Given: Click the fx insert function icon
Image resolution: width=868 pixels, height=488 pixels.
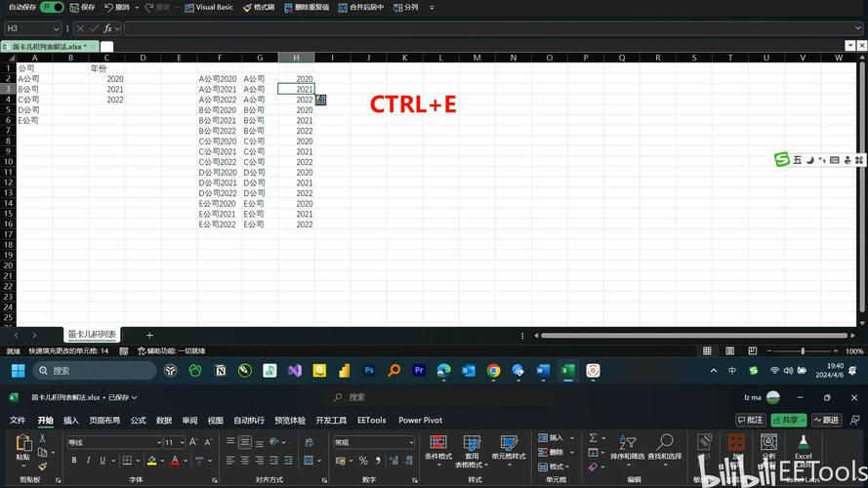Looking at the screenshot, I should point(108,28).
